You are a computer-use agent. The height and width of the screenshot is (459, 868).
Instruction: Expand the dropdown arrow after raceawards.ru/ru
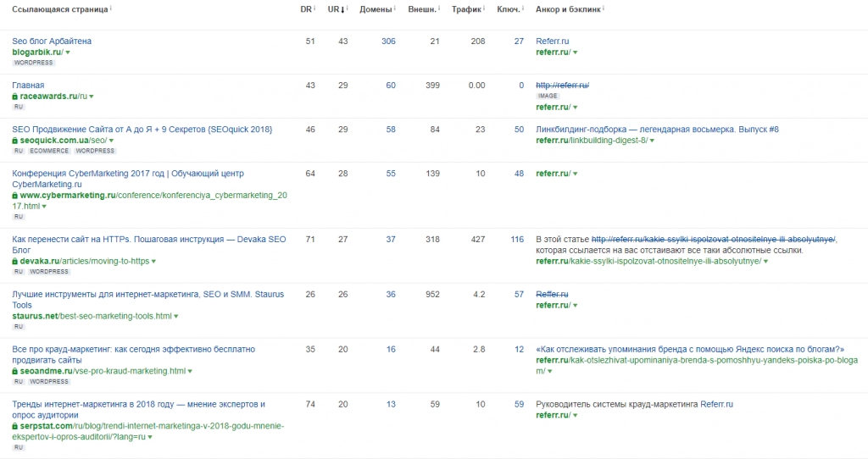coord(92,97)
